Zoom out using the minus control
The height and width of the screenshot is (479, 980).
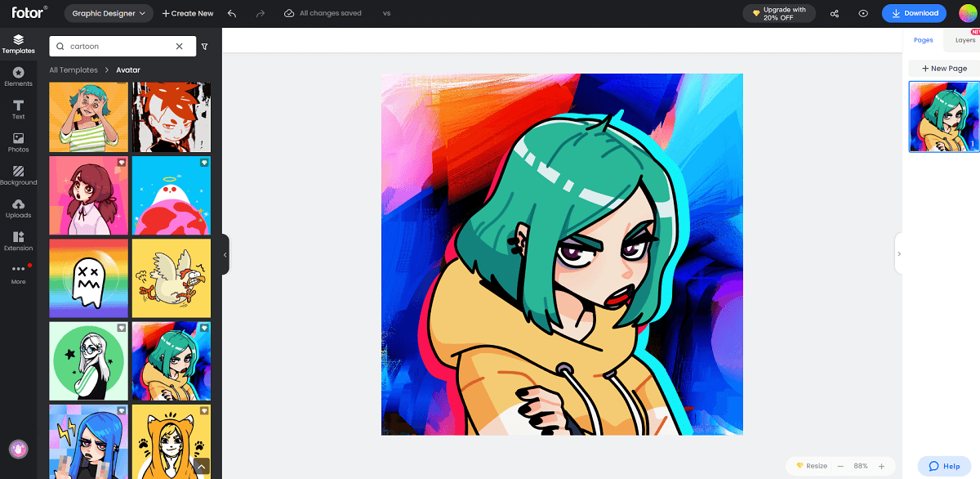click(x=840, y=466)
